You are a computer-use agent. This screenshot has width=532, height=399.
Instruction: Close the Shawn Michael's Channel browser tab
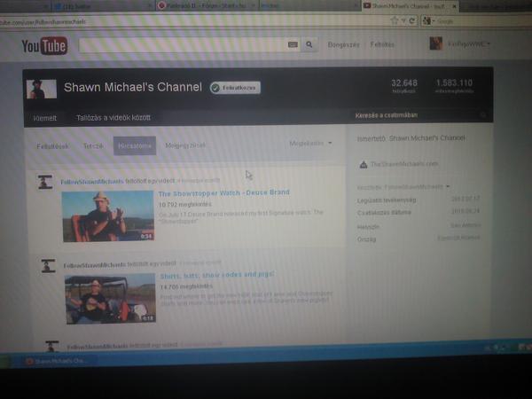coord(454,6)
